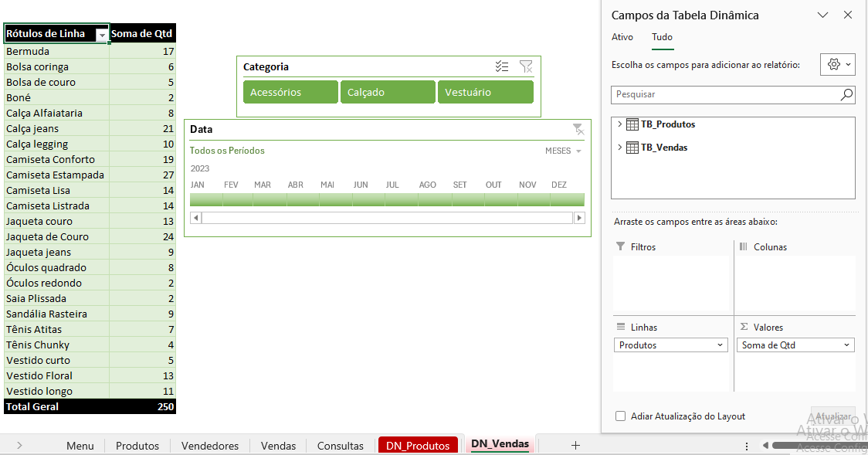Select the Sandália Rasteira row label
The height and width of the screenshot is (455, 868).
click(56, 314)
